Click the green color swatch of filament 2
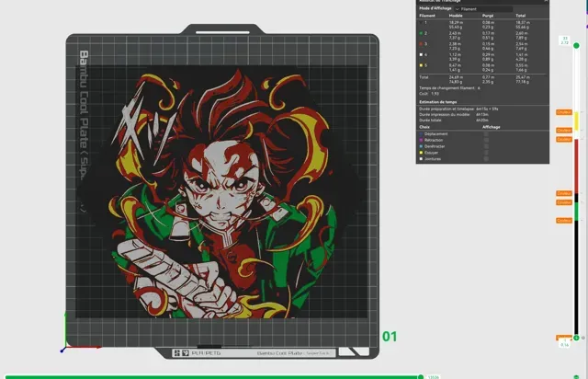 pyautogui.click(x=421, y=33)
